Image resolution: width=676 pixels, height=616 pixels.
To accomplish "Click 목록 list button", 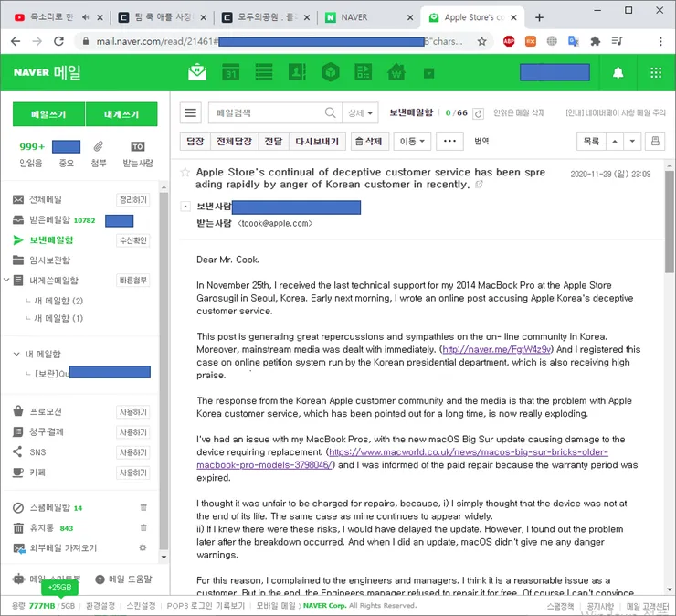I will click(x=591, y=141).
